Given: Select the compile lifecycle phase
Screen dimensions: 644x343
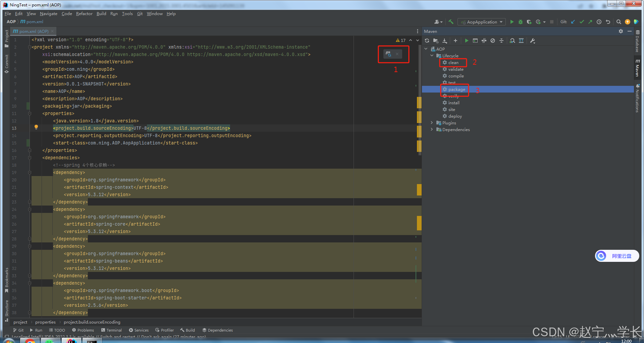Looking at the screenshot, I should 456,76.
